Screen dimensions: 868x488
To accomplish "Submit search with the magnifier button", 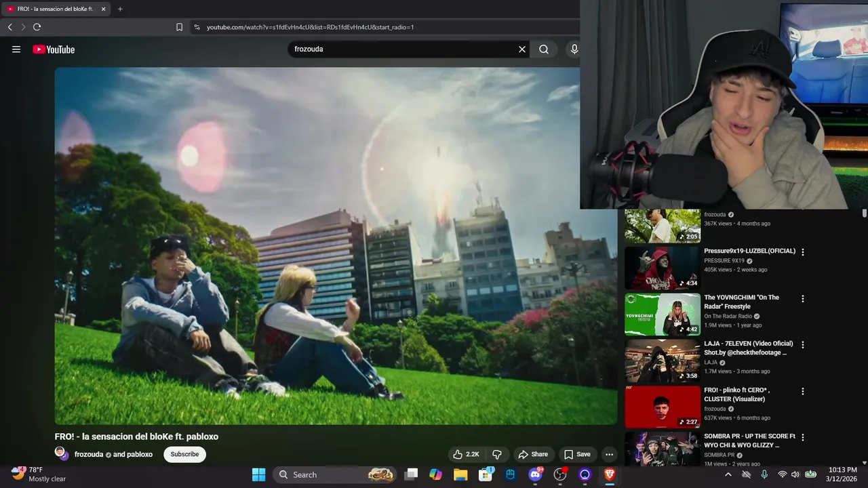I will [544, 49].
